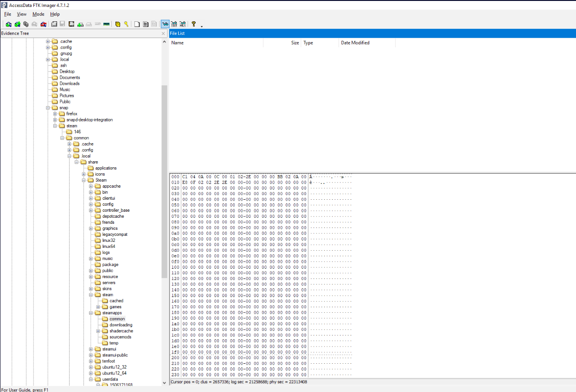Collapse the share folder node

click(77, 162)
